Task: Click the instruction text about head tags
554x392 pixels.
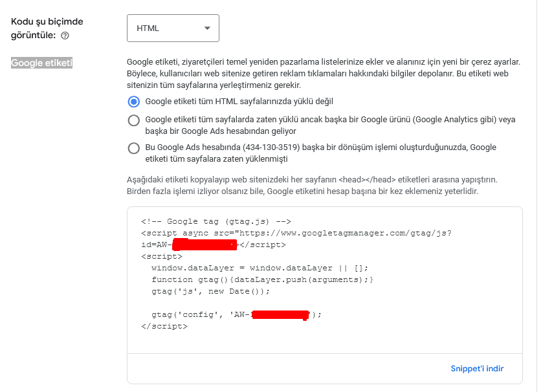Action: 312,186
